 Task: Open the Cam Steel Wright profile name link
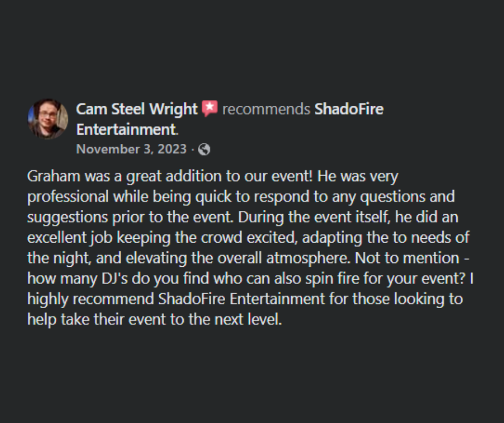coord(137,109)
